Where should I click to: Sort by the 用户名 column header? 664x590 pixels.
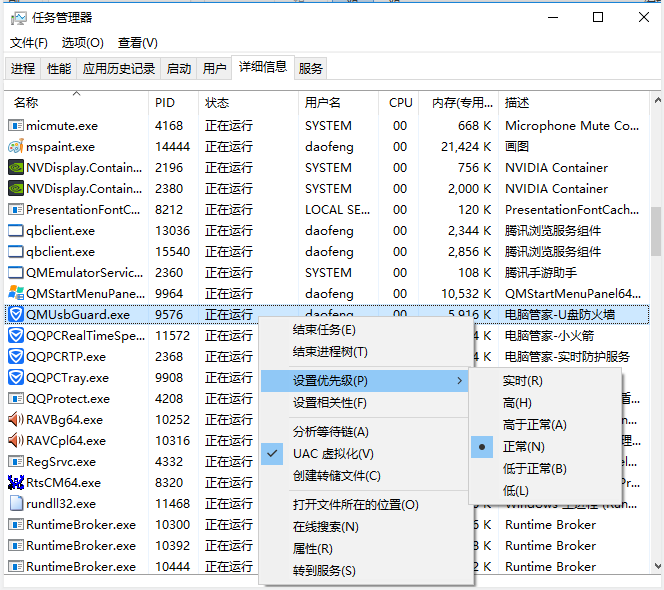tap(338, 103)
